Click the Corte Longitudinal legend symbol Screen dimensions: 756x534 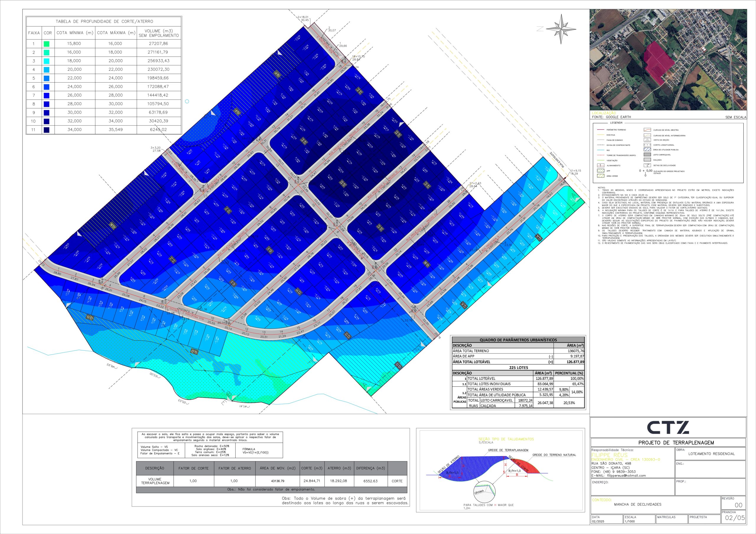pyautogui.click(x=647, y=145)
